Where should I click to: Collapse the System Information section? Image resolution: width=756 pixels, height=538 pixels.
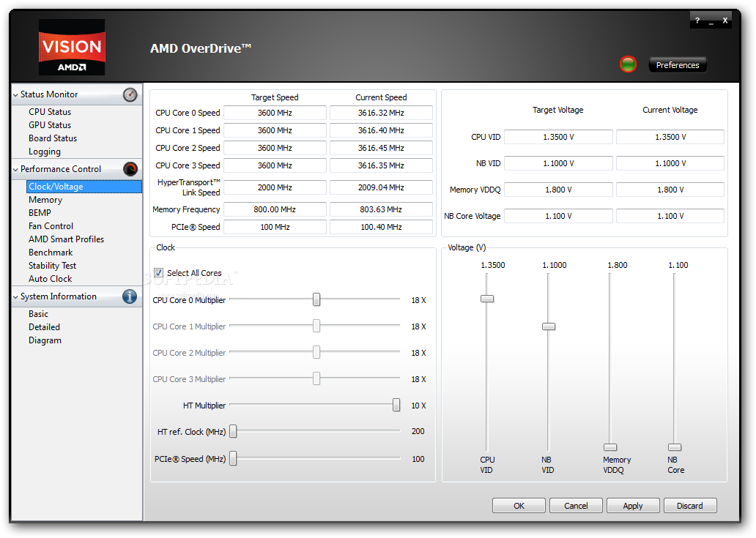(16, 297)
